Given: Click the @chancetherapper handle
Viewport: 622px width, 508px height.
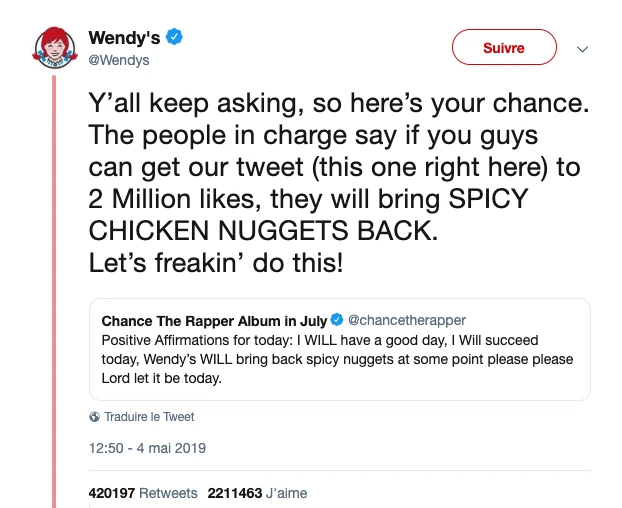Looking at the screenshot, I should click(x=406, y=321).
